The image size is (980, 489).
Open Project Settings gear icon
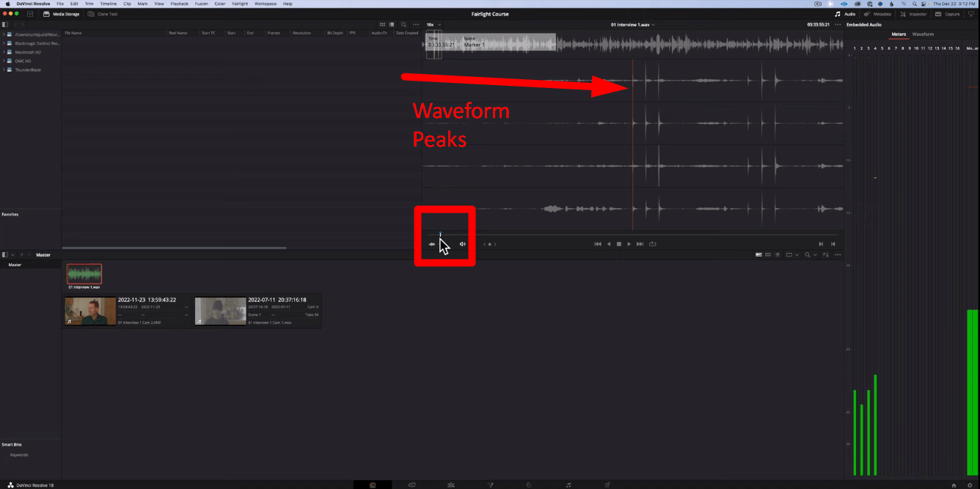(x=970, y=485)
